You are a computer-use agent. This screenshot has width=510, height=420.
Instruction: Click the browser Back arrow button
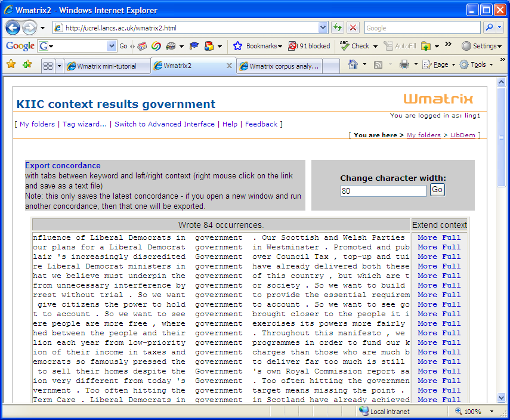point(13,27)
